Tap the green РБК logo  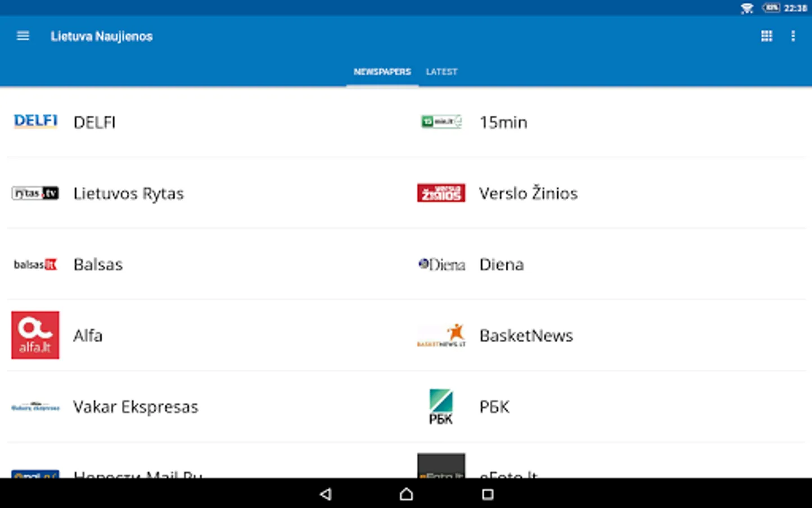pos(441,406)
